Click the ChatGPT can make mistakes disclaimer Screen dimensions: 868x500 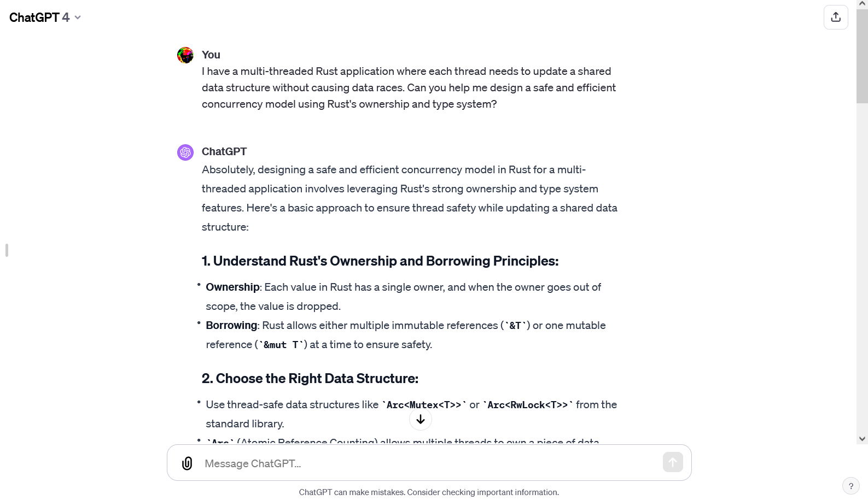pyautogui.click(x=429, y=492)
